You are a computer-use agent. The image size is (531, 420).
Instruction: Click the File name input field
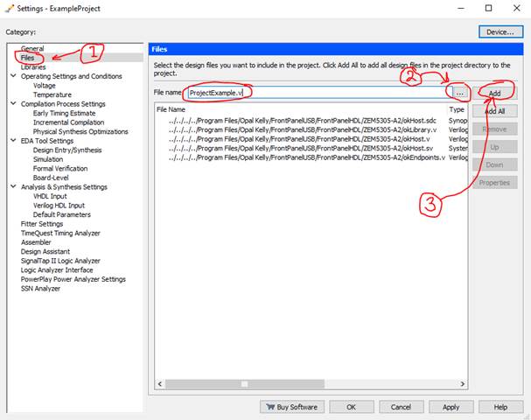pyautogui.click(x=320, y=93)
